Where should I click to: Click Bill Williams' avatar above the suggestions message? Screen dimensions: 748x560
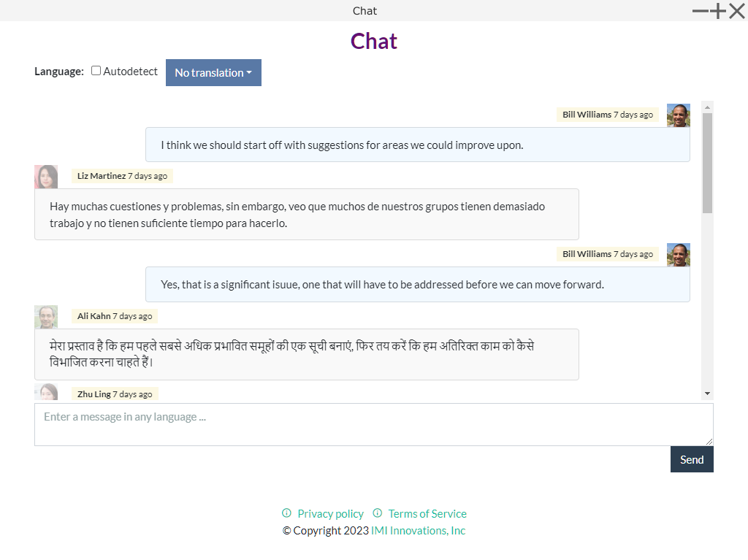[678, 115]
